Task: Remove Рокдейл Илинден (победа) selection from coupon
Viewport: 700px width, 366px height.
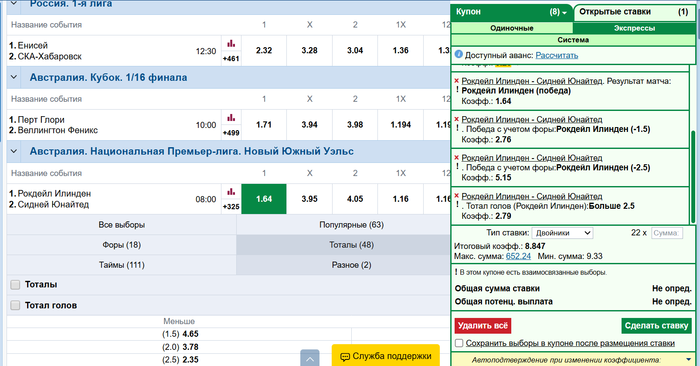Action: [x=457, y=81]
